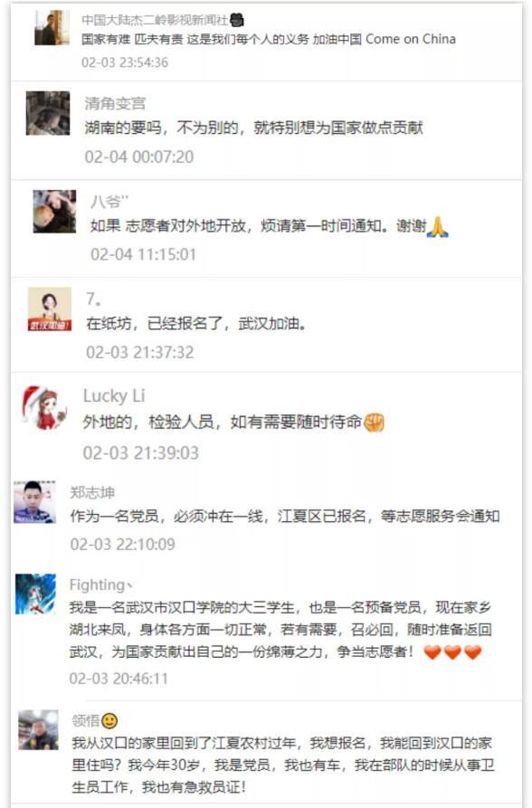Open the 武汉加油 avatar of user 7。
This screenshot has height=808, width=532.
coord(50,309)
